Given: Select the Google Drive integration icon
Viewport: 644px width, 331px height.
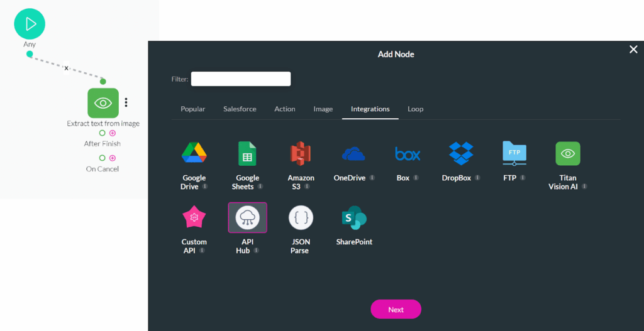Looking at the screenshot, I should [x=194, y=153].
